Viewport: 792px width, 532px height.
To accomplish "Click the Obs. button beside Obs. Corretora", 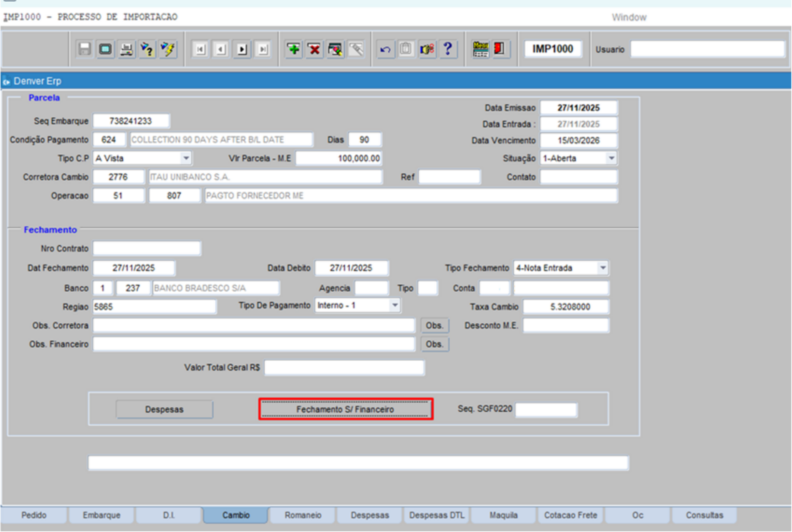I will tap(434, 325).
